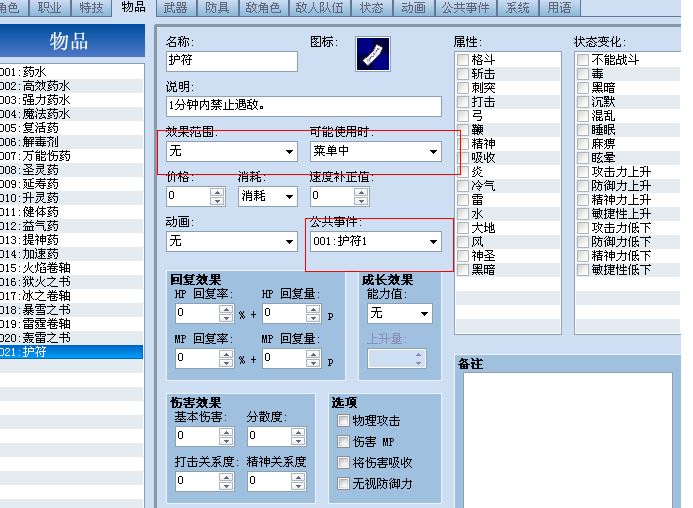Open the 防具 tab
The width and height of the screenshot is (693, 508).
217,8
